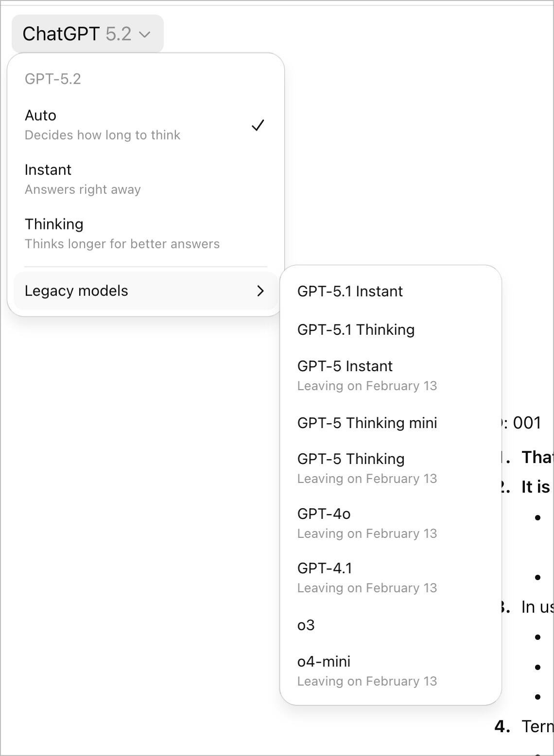This screenshot has width=554, height=756.
Task: Select GPT-5.1 Instant legacy model
Action: click(x=350, y=292)
